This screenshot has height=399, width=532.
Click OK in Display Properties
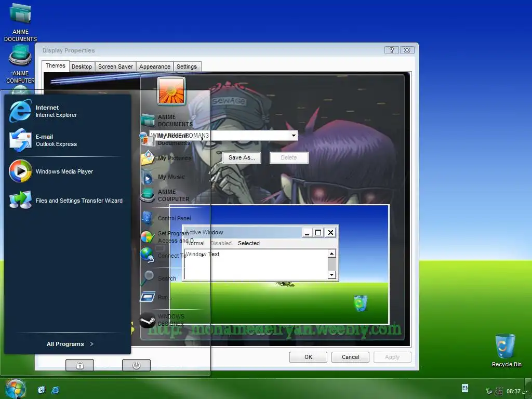pos(308,357)
